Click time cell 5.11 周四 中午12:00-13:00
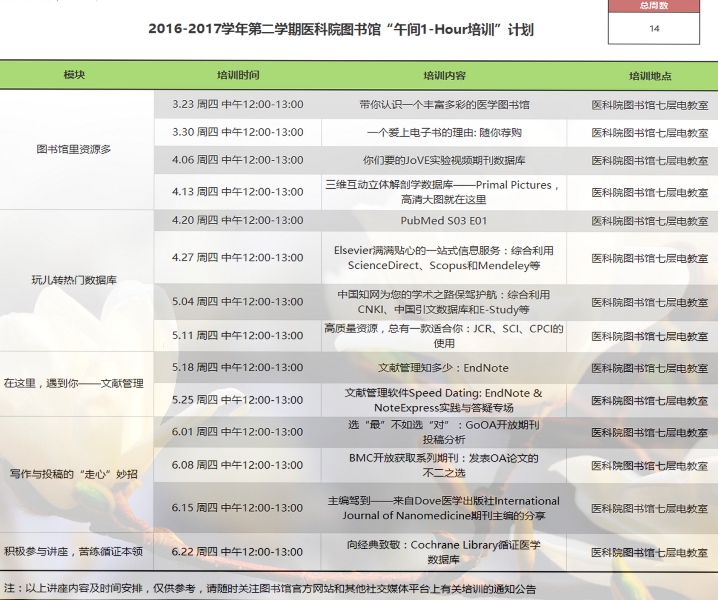The image size is (718, 600). (x=238, y=335)
